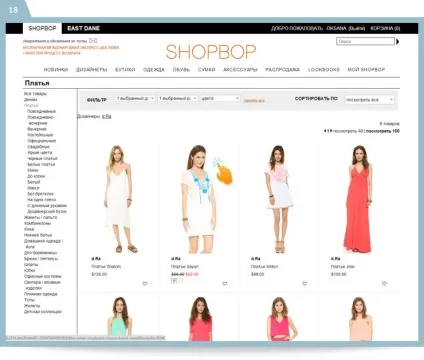Open Пляжная одежда category
Screen dimensions: 424x360
(x=40, y=294)
